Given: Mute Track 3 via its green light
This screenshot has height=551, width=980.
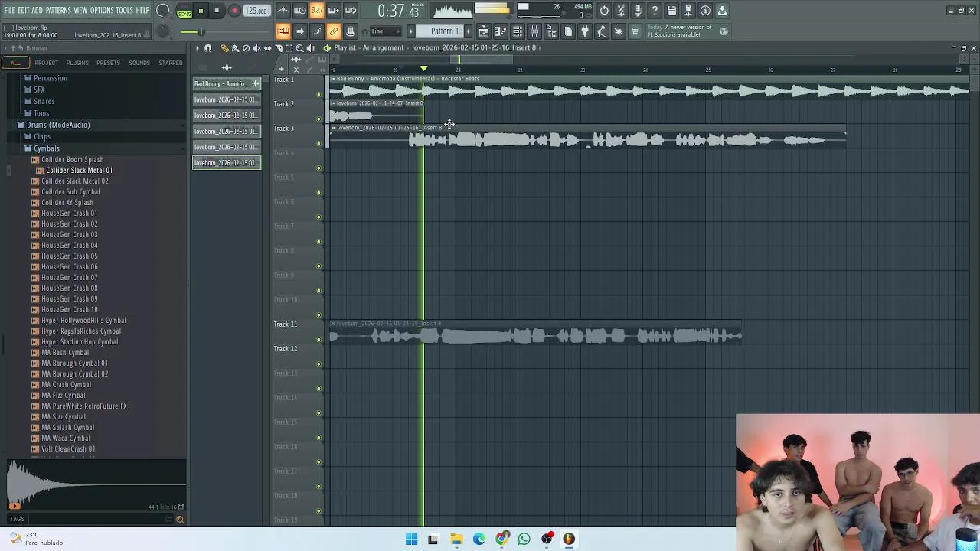Looking at the screenshot, I should click(x=318, y=143).
